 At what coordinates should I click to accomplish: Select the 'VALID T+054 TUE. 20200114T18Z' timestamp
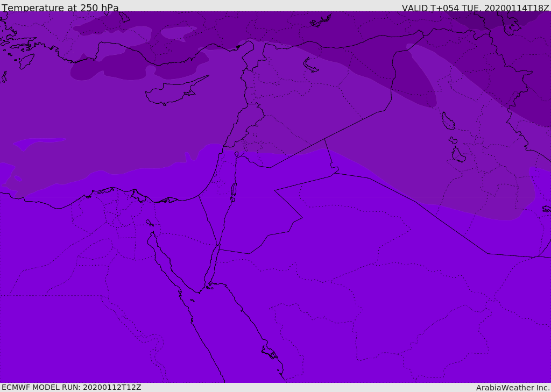click(475, 8)
